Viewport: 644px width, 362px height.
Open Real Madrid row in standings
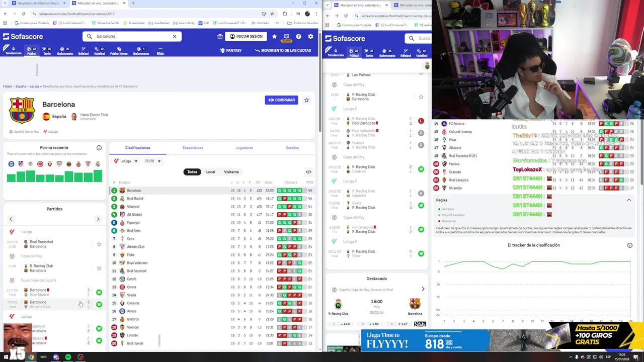point(212,199)
